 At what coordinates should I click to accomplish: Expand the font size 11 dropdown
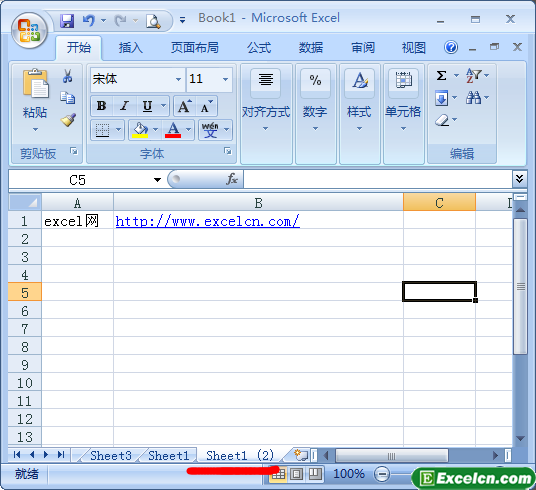tap(225, 79)
